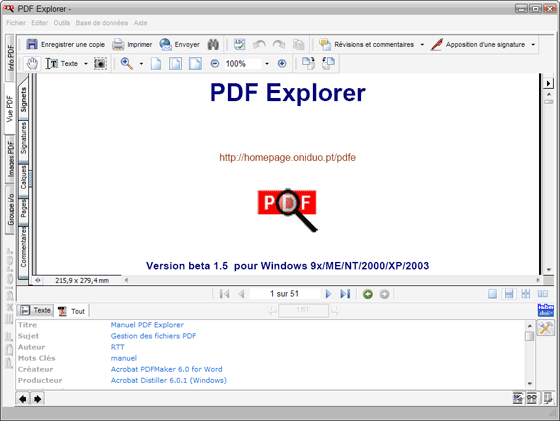560x421 pixels.
Task: Select continuous facing page layout
Action: pos(526,294)
